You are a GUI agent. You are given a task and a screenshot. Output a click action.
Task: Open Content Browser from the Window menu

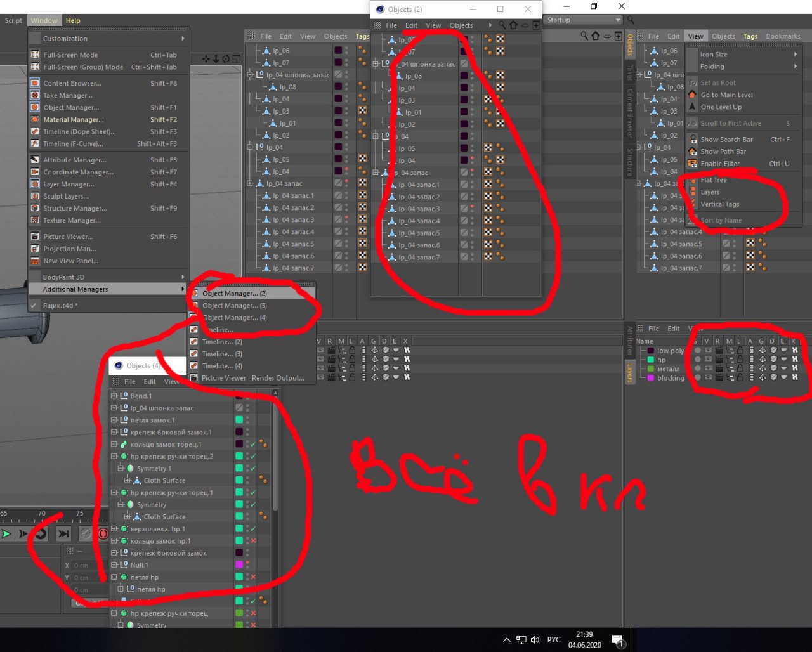click(x=72, y=83)
